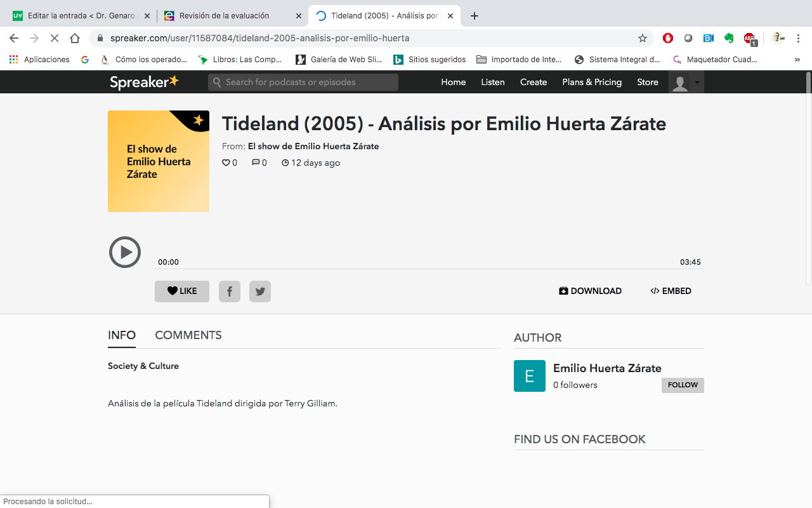Open the Evernote extension icon
812x508 pixels.
click(729, 38)
